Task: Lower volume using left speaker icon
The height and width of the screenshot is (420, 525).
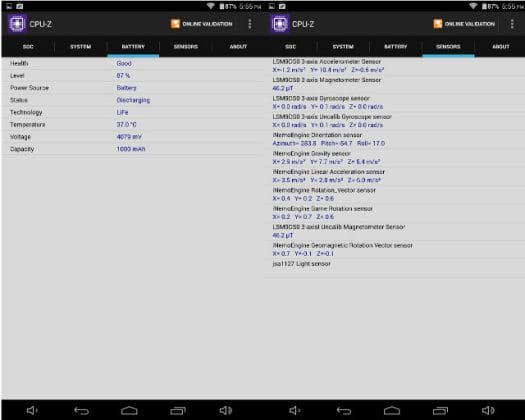Action: click(x=32, y=410)
